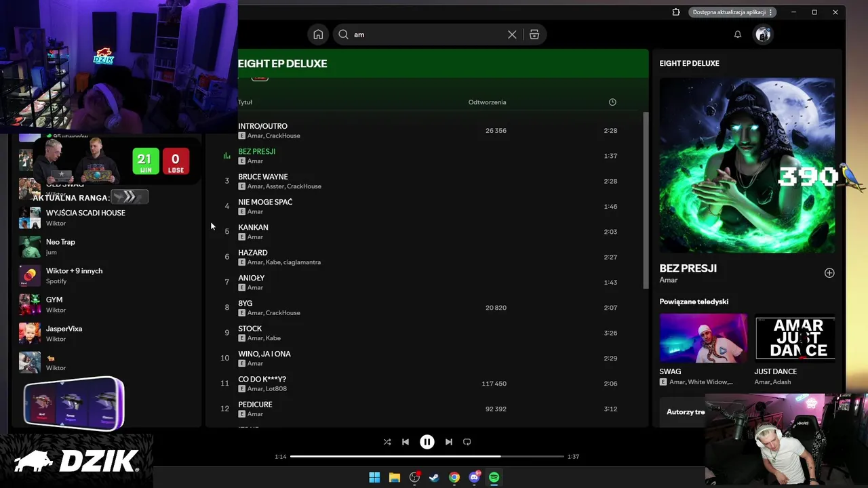The image size is (868, 488).
Task: Seek on the song progress bar
Action: [427, 457]
